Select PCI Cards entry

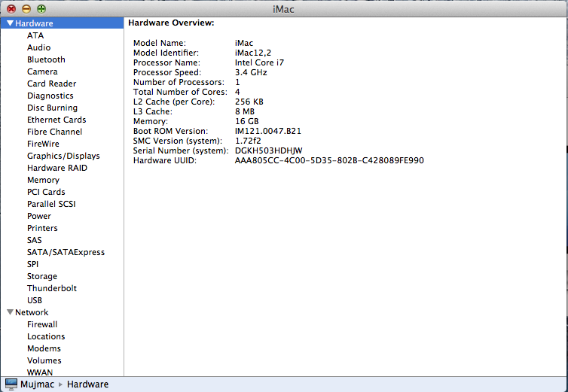pos(46,192)
